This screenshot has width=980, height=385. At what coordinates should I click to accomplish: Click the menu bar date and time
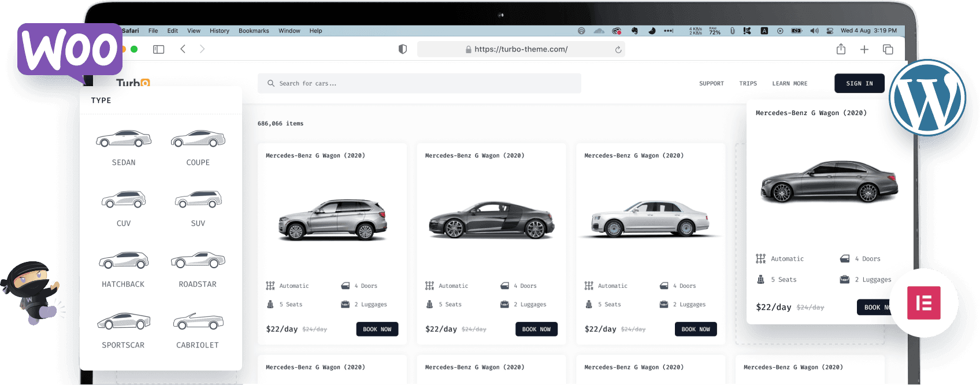[x=868, y=31]
